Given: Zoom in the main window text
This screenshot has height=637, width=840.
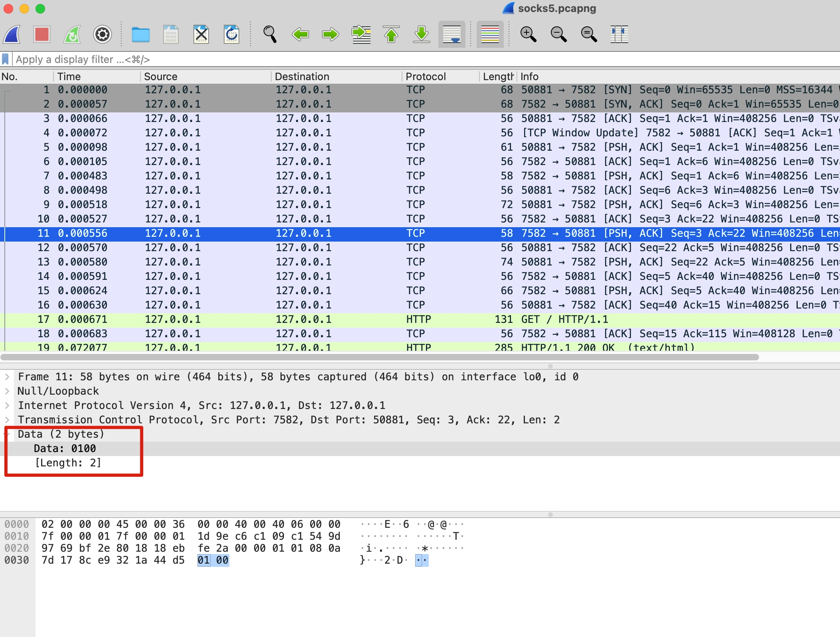Looking at the screenshot, I should pos(528,35).
